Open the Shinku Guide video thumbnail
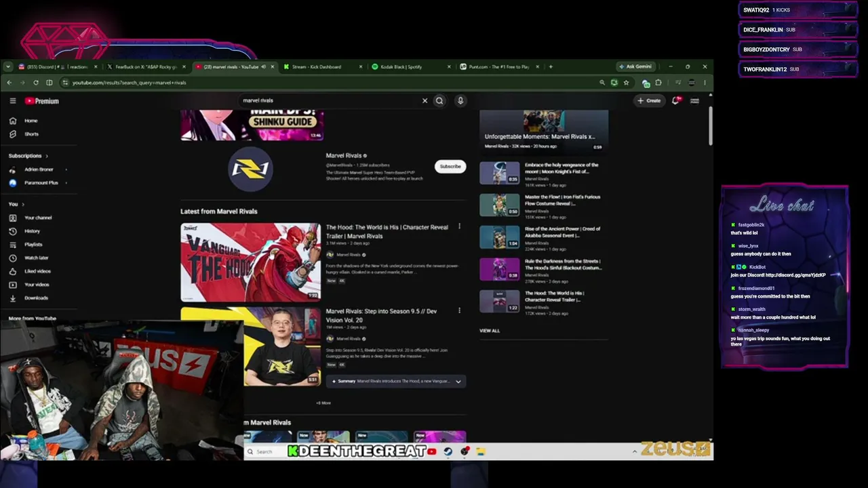Screen dimensions: 868x488 pyautogui.click(x=252, y=125)
